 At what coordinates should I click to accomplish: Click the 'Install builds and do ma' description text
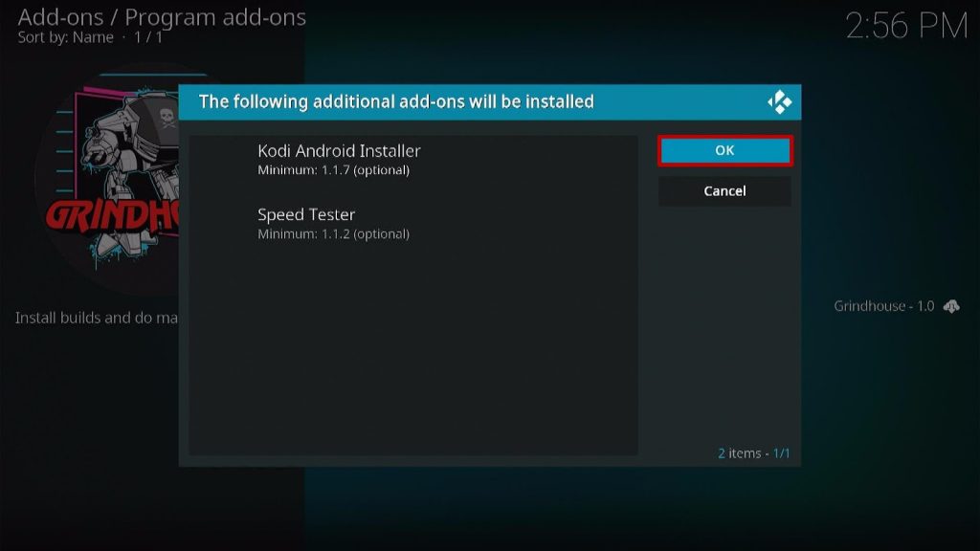(x=97, y=318)
